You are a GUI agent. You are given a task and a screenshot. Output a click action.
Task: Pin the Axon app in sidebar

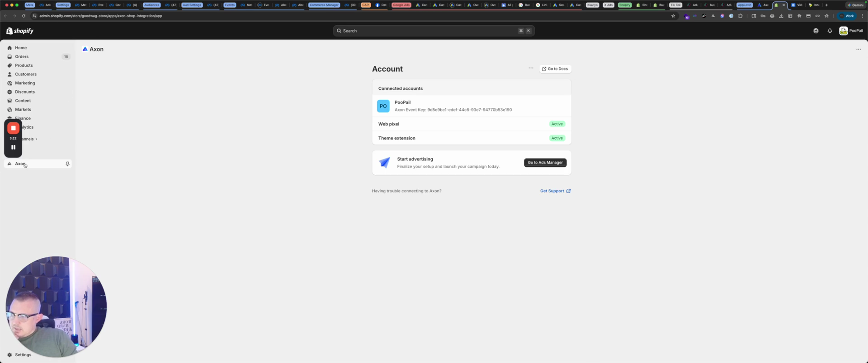pyautogui.click(x=67, y=164)
